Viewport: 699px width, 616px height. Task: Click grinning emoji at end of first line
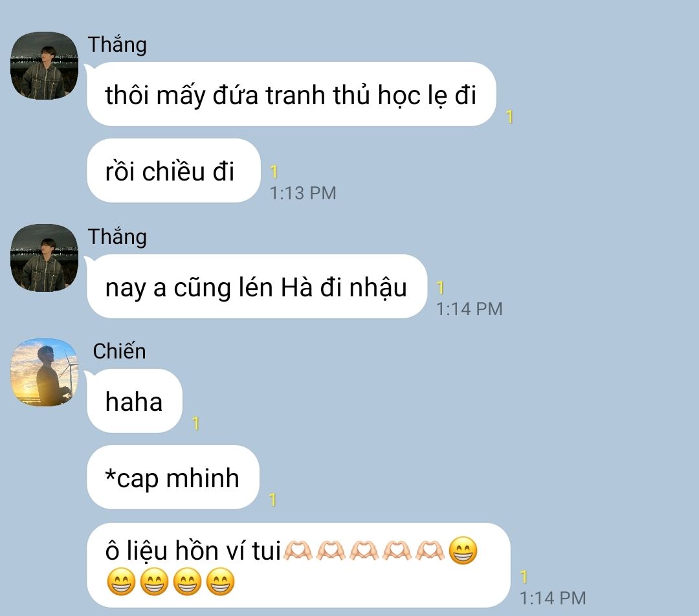coord(463,551)
